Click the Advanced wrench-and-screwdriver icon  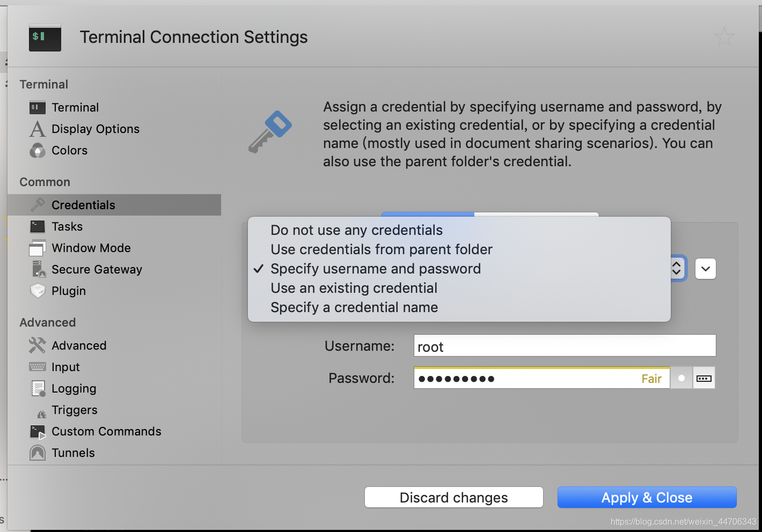38,345
